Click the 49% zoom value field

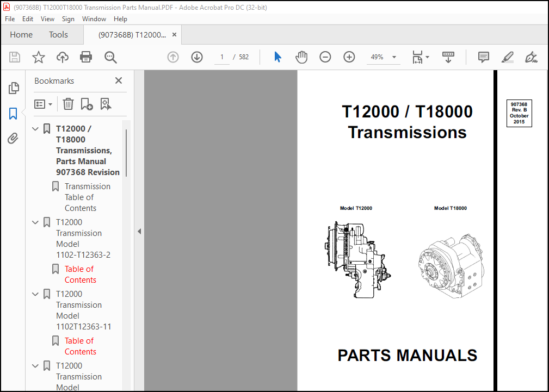click(378, 57)
